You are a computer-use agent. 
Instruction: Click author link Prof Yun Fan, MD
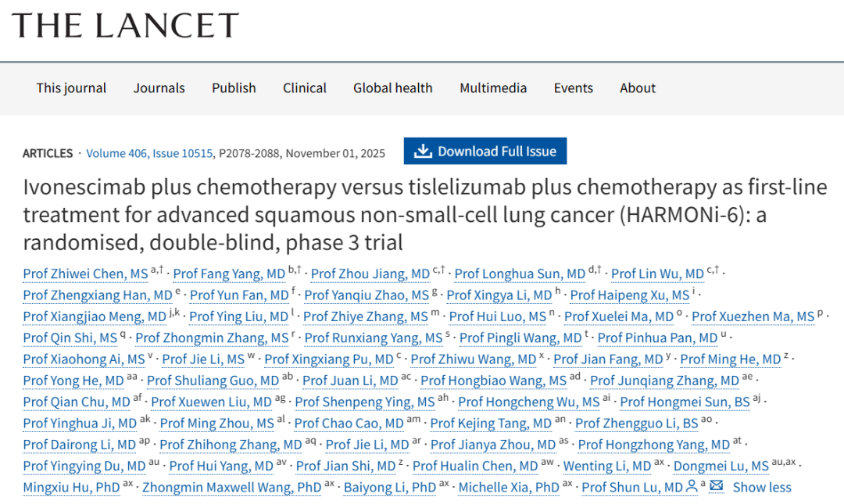[x=239, y=295]
